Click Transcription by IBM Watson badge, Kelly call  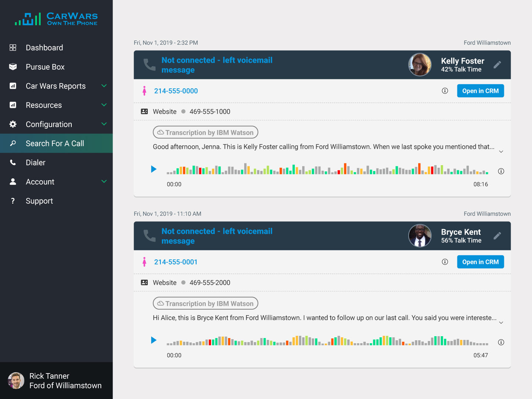pyautogui.click(x=205, y=132)
